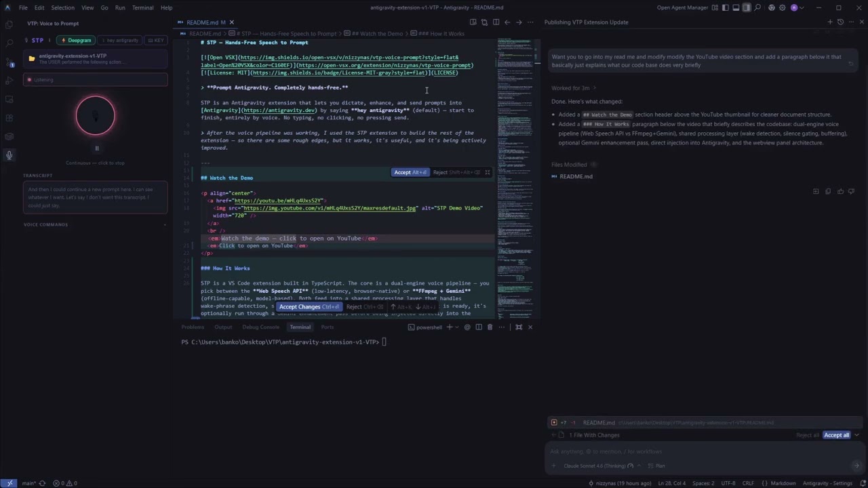Open the Edit menu

coord(39,7)
